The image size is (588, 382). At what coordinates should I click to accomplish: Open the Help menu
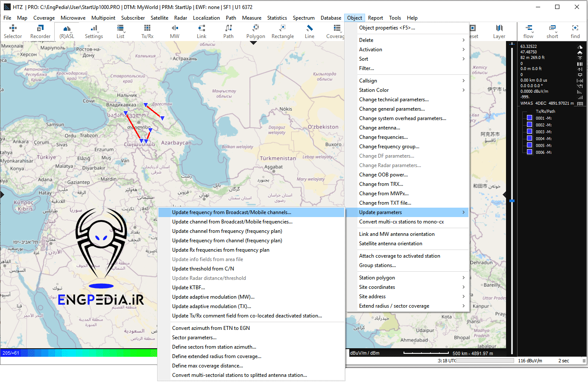coord(412,18)
